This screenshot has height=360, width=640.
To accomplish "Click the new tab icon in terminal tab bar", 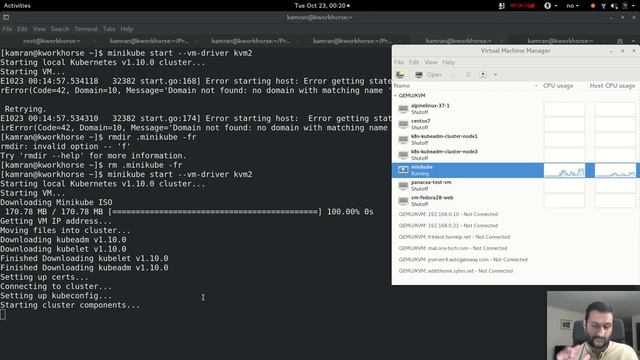I will [620, 41].
